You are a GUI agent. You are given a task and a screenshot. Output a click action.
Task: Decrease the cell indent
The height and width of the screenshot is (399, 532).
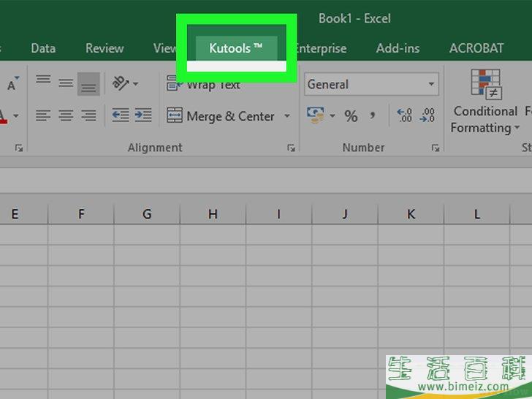pyautogui.click(x=121, y=115)
